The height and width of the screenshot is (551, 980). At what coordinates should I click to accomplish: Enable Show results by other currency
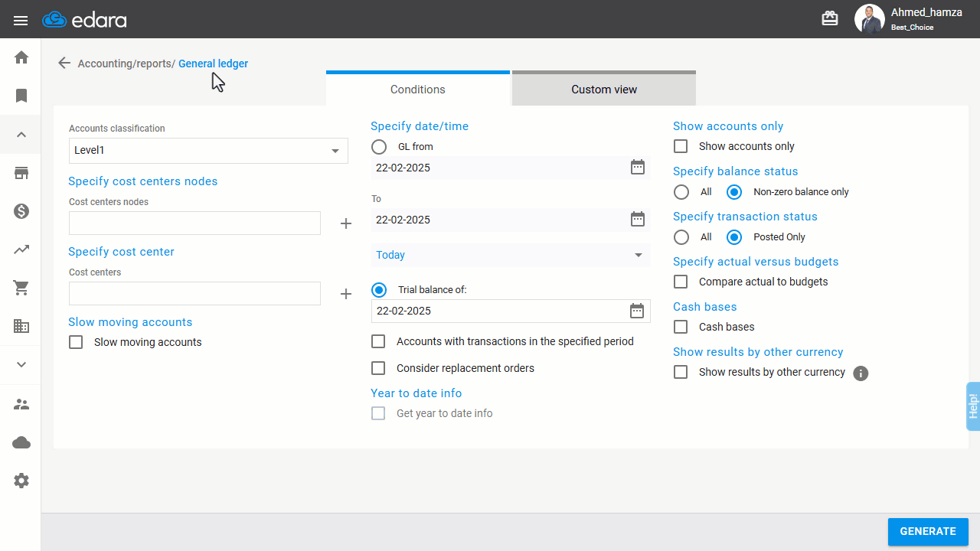point(681,372)
